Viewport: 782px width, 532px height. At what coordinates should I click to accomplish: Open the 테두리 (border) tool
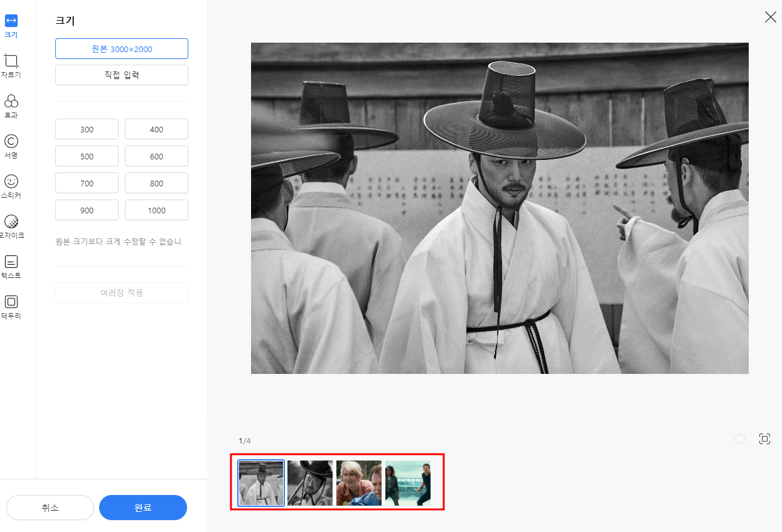(11, 302)
